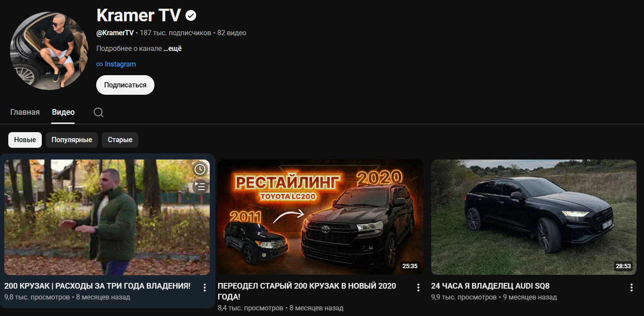Viewport: 644px width, 316px height.
Task: Click the channel search magnifier icon
Action: point(99,113)
